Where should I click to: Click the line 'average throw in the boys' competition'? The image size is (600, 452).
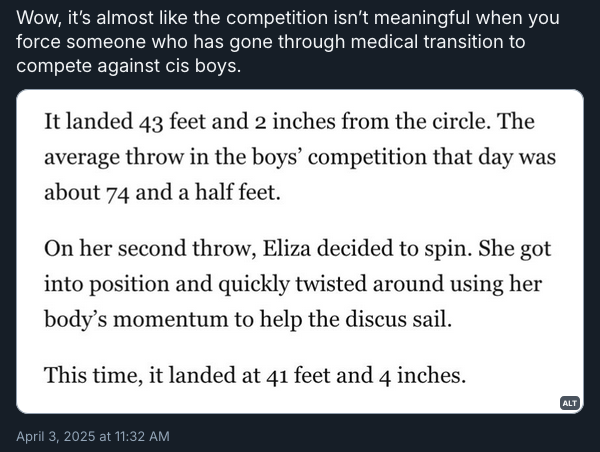[300, 157]
